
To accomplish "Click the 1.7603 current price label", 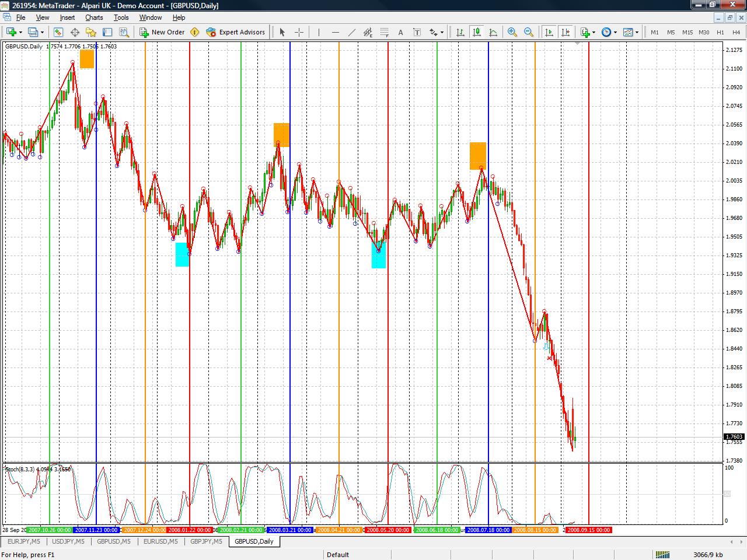I will [734, 436].
